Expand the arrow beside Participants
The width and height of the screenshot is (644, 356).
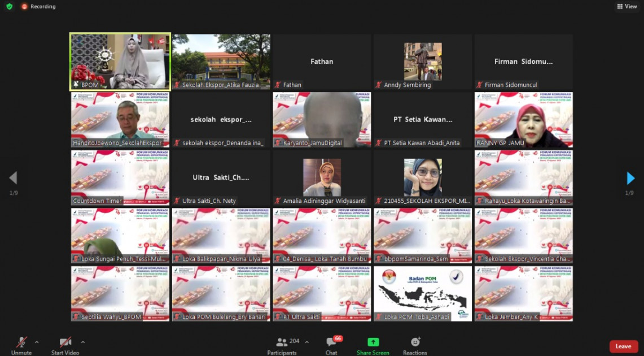pos(307,342)
